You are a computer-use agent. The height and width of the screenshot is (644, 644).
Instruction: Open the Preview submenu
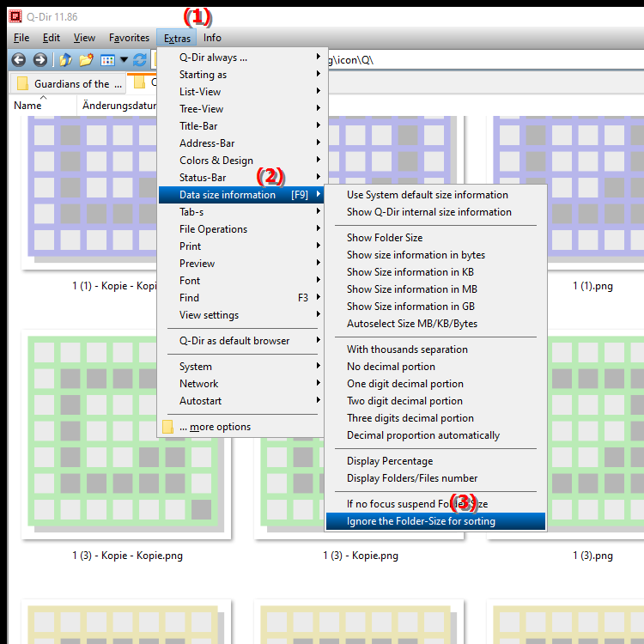(241, 264)
